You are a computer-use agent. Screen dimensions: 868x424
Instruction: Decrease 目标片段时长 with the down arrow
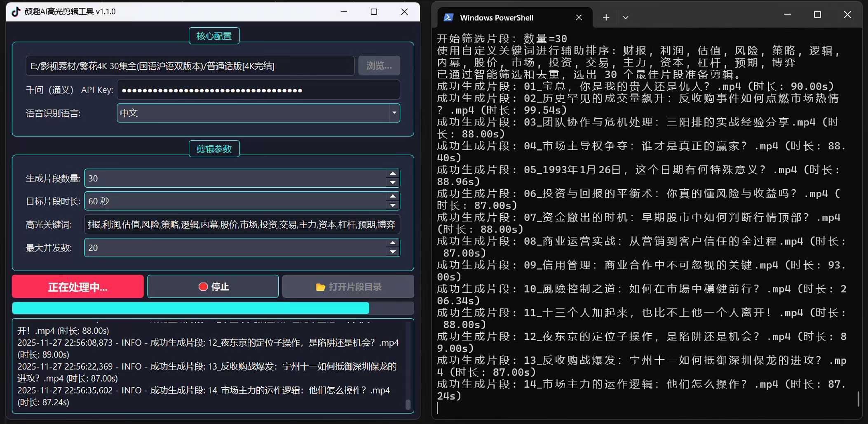point(393,205)
